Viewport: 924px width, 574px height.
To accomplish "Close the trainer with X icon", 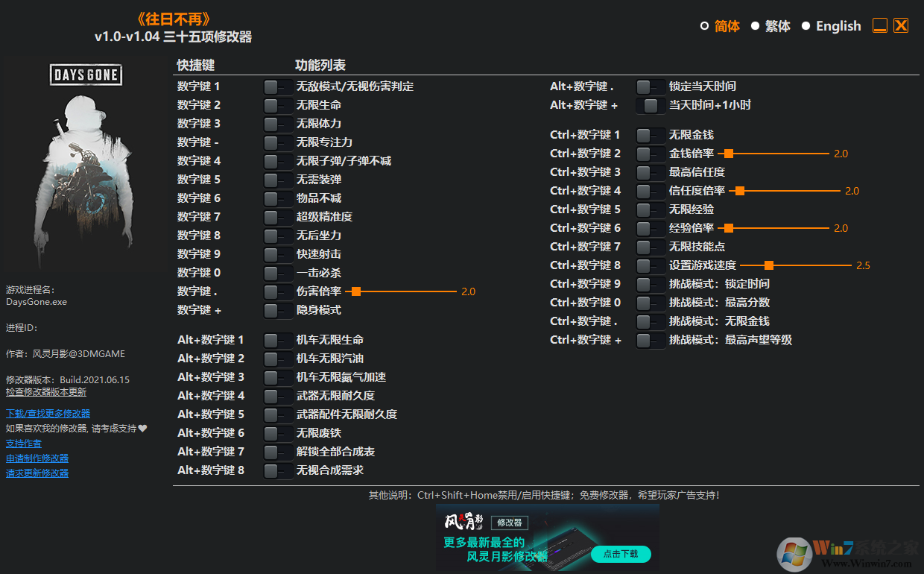I will click(901, 25).
